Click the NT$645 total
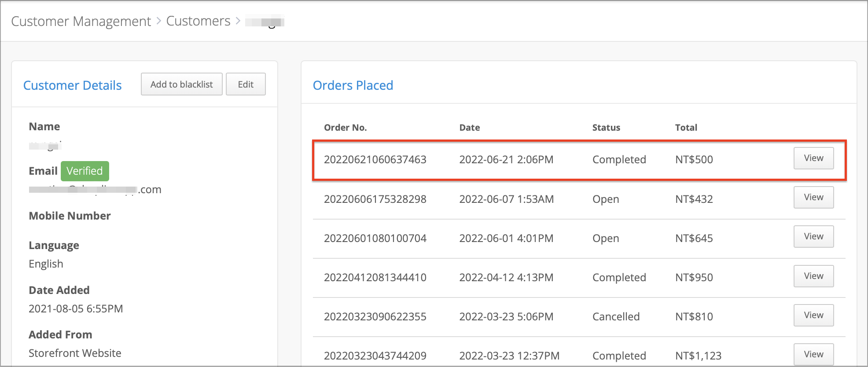Screen dimensions: 868x367 point(694,238)
